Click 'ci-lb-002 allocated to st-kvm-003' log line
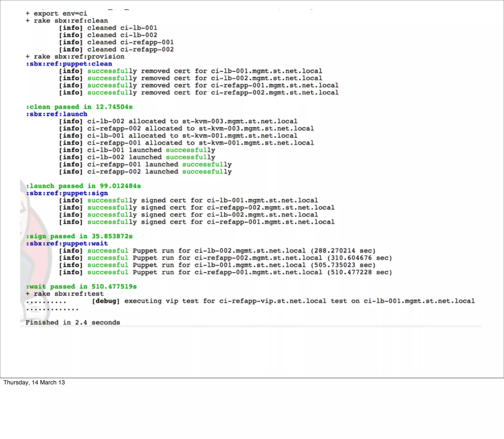Image resolution: width=504 pixels, height=439 pixels. [178, 121]
